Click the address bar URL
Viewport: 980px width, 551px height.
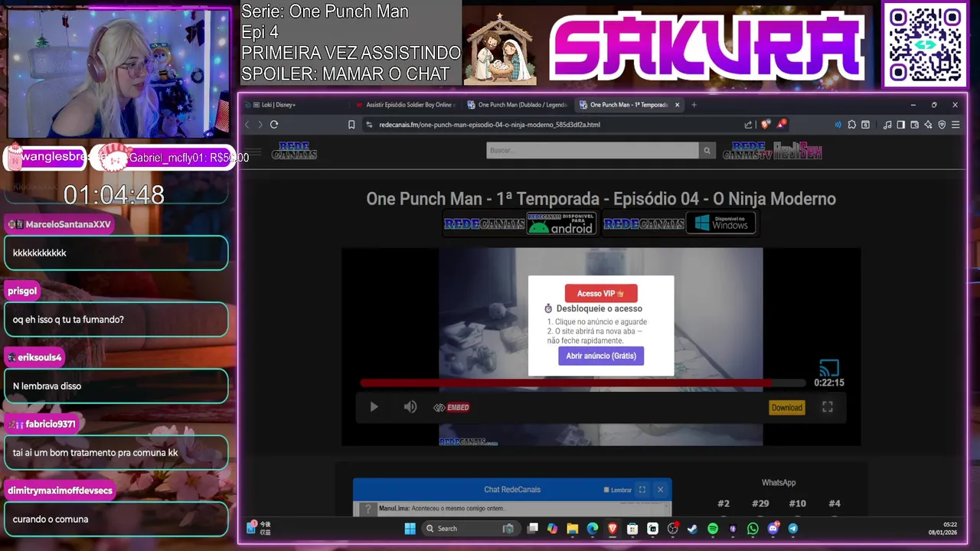489,125
